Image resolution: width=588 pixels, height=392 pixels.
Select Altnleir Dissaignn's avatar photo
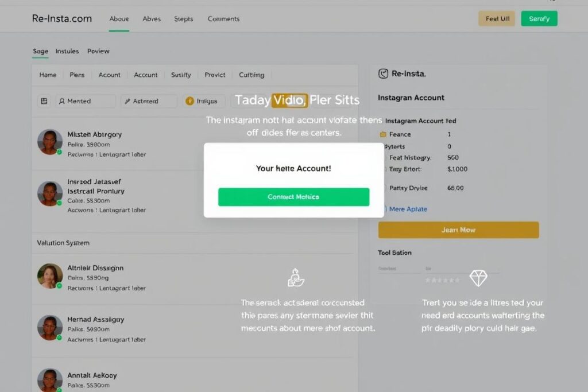(50, 276)
